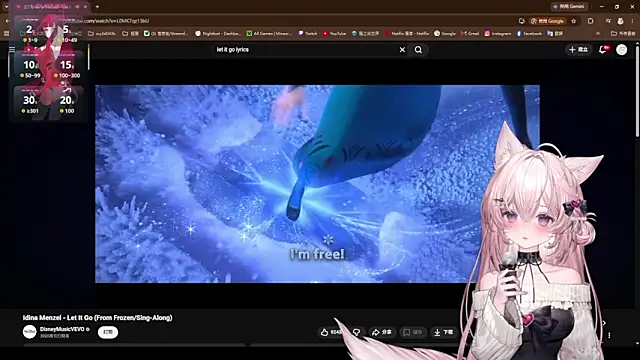Image resolution: width=640 pixels, height=360 pixels.
Task: Open the more actions three-dot menu under video
Action: (609, 335)
